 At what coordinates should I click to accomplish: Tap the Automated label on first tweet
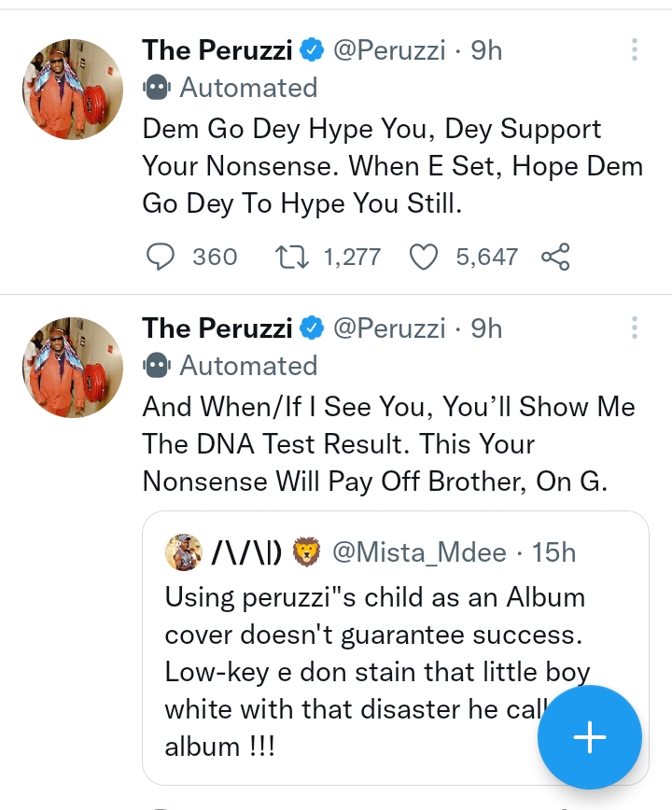248,88
